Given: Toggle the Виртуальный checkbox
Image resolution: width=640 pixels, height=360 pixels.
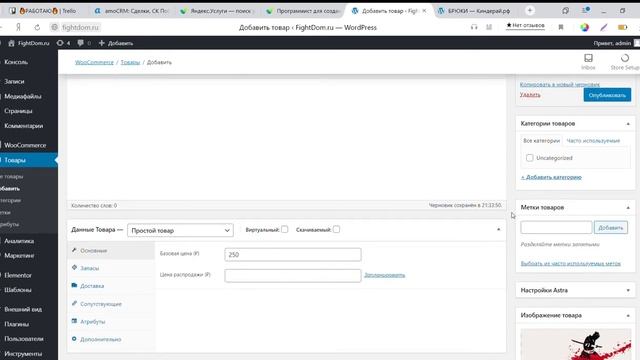Looking at the screenshot, I should 284,229.
